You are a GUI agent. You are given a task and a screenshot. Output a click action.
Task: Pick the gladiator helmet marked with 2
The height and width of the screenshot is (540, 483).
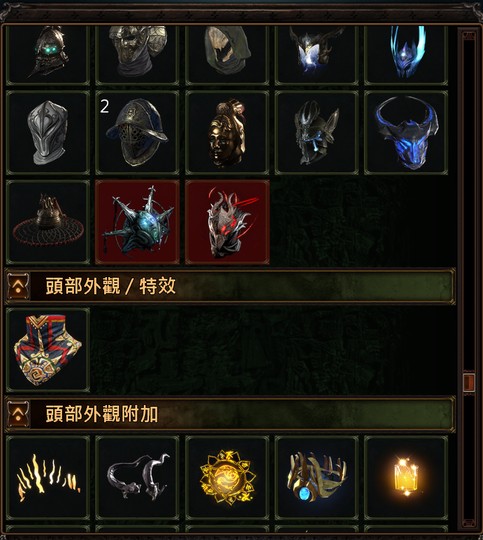(137, 133)
